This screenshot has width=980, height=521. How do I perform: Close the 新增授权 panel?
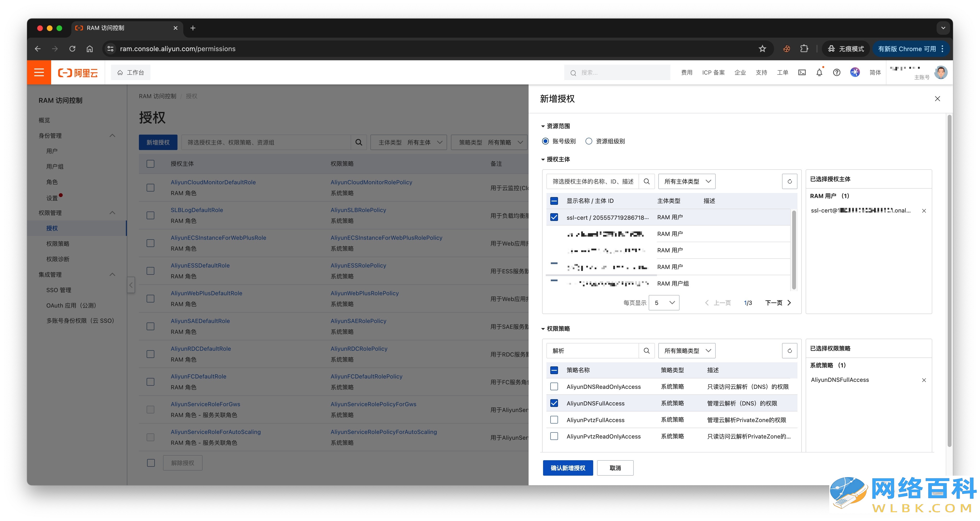[937, 99]
